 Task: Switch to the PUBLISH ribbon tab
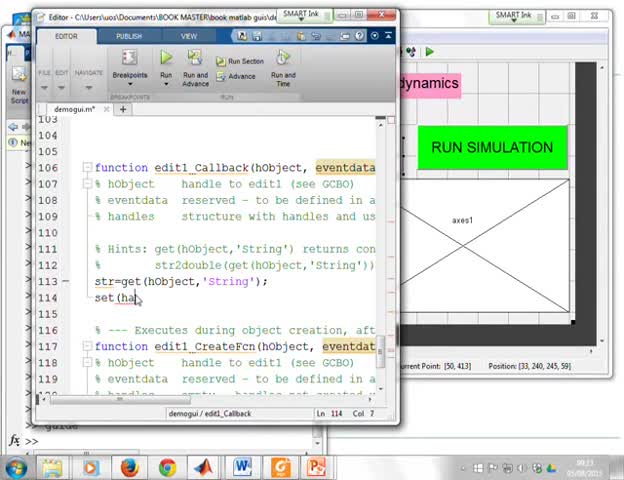click(129, 36)
